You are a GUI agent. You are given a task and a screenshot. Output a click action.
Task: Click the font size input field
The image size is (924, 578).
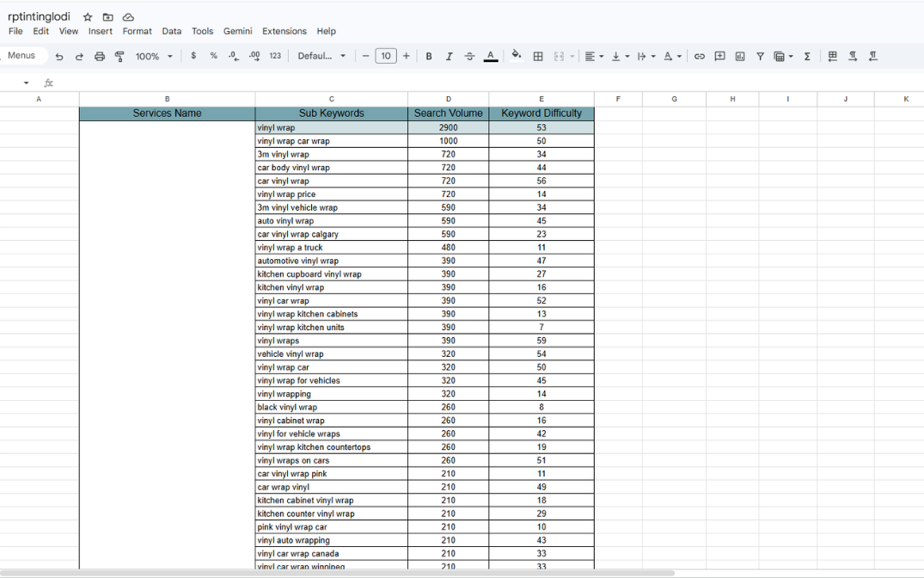pyautogui.click(x=386, y=57)
